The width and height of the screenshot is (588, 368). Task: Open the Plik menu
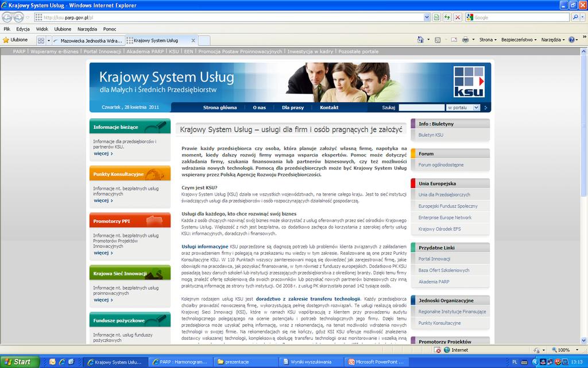(7, 29)
